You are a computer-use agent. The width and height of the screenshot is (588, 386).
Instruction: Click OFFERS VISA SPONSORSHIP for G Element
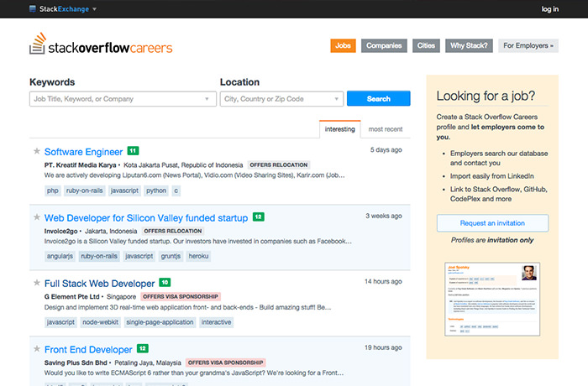pyautogui.click(x=181, y=297)
